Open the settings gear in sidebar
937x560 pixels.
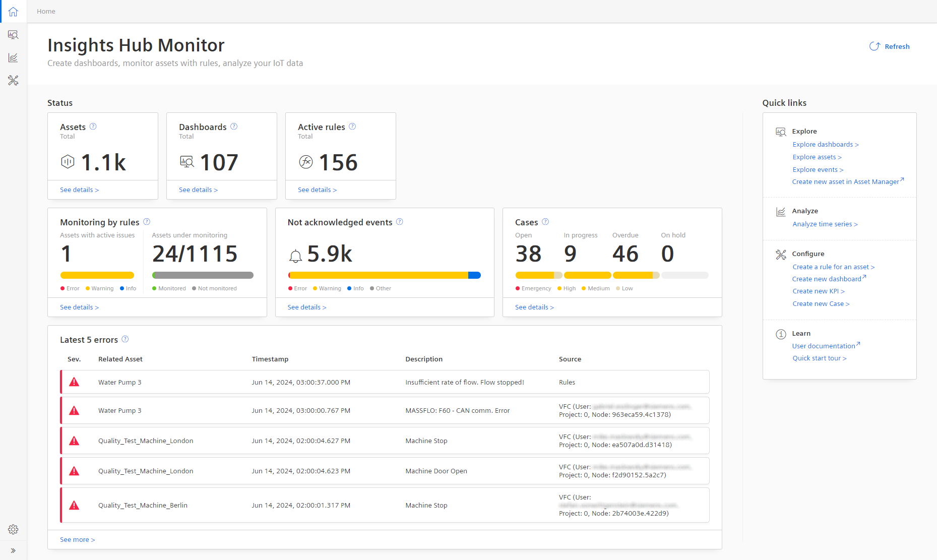(13, 529)
